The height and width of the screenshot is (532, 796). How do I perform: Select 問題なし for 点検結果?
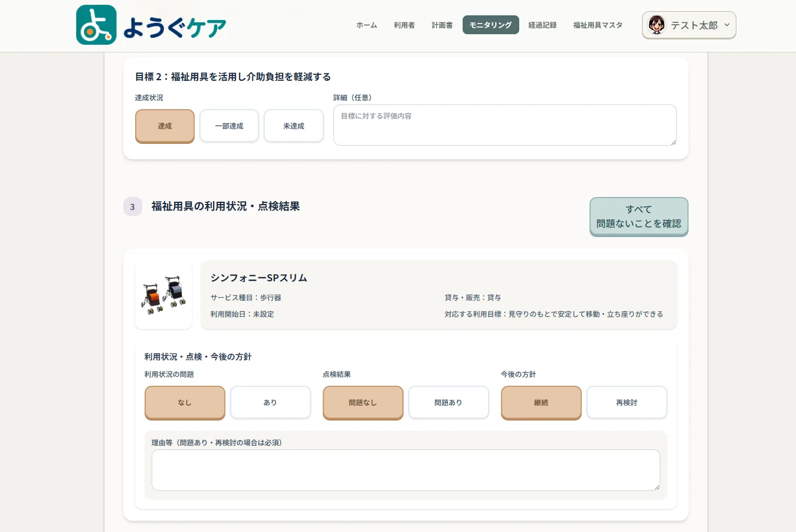point(363,402)
